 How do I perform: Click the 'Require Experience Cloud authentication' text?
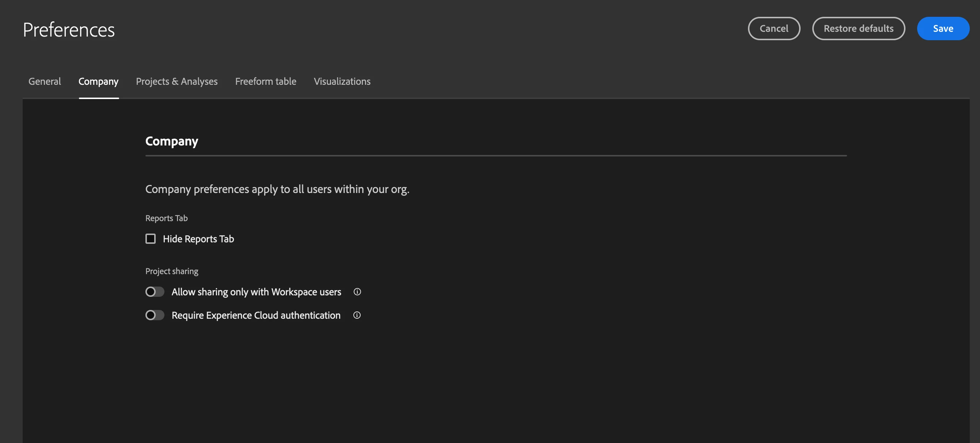click(256, 315)
